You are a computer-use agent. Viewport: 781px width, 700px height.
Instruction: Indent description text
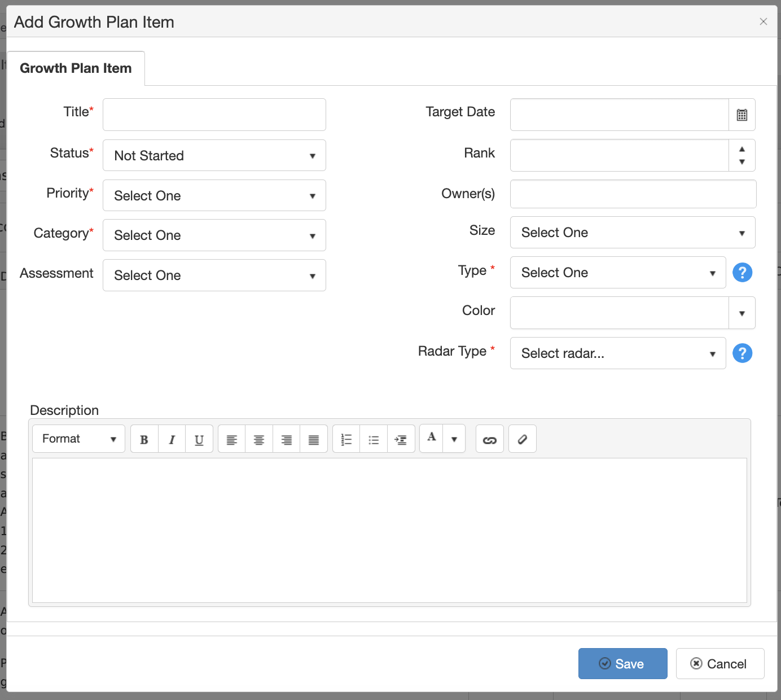click(x=401, y=439)
